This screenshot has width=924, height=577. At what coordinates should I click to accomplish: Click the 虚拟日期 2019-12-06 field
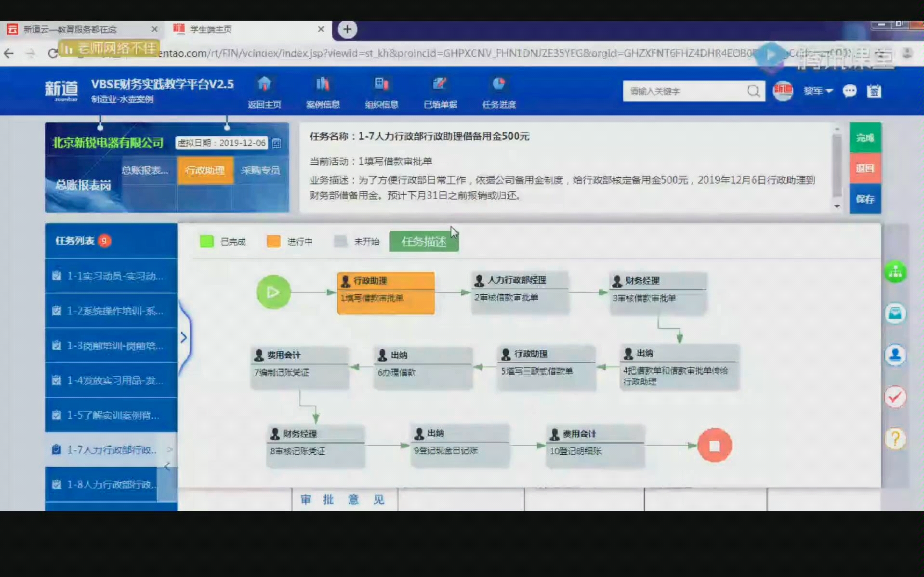click(x=222, y=143)
